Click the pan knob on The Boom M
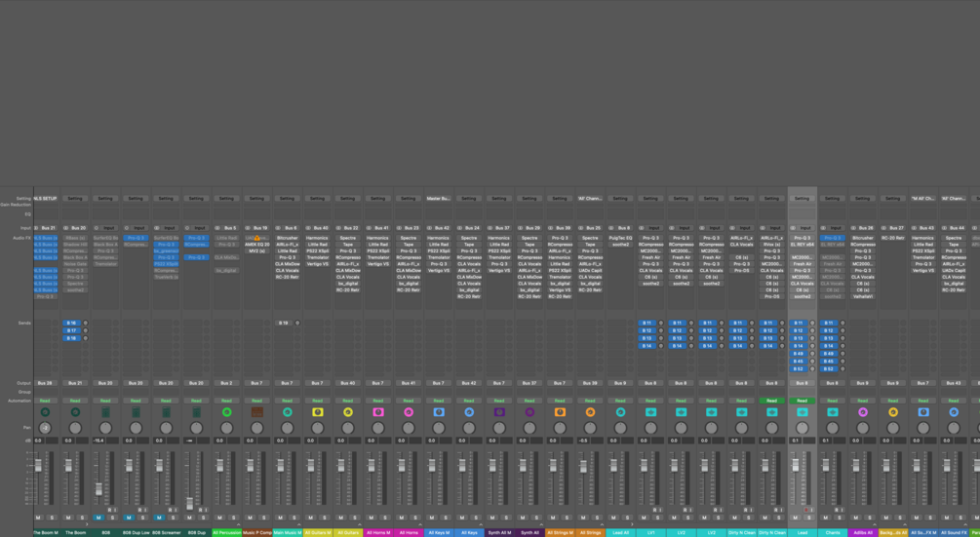The width and height of the screenshot is (980, 537). 45,428
